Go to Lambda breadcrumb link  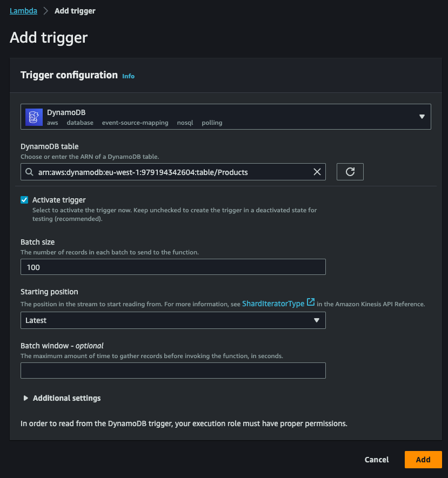(x=23, y=11)
